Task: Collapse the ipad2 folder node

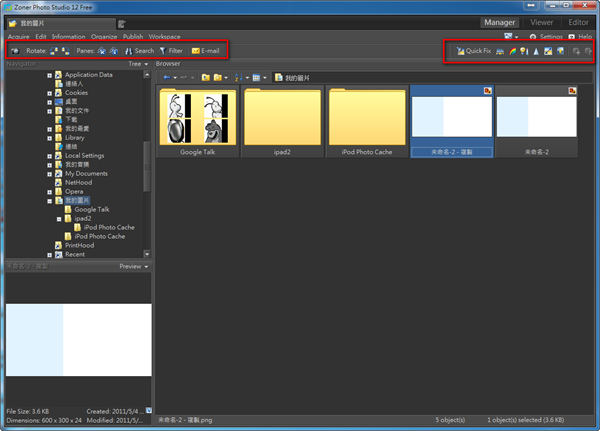Action: pyautogui.click(x=58, y=218)
